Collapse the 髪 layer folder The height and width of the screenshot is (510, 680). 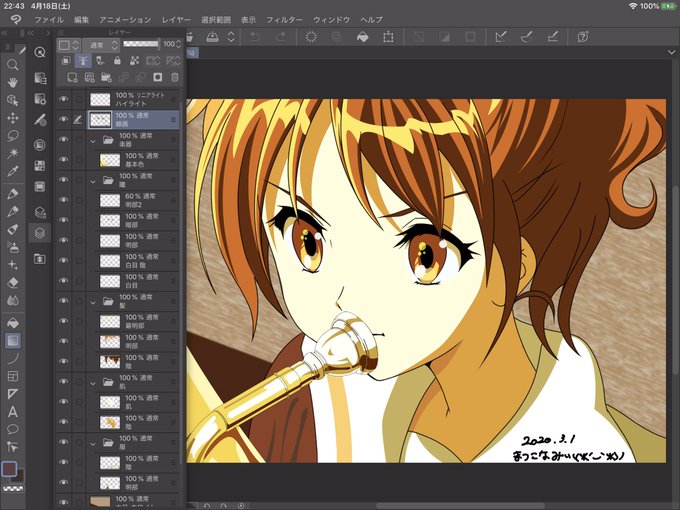click(93, 302)
